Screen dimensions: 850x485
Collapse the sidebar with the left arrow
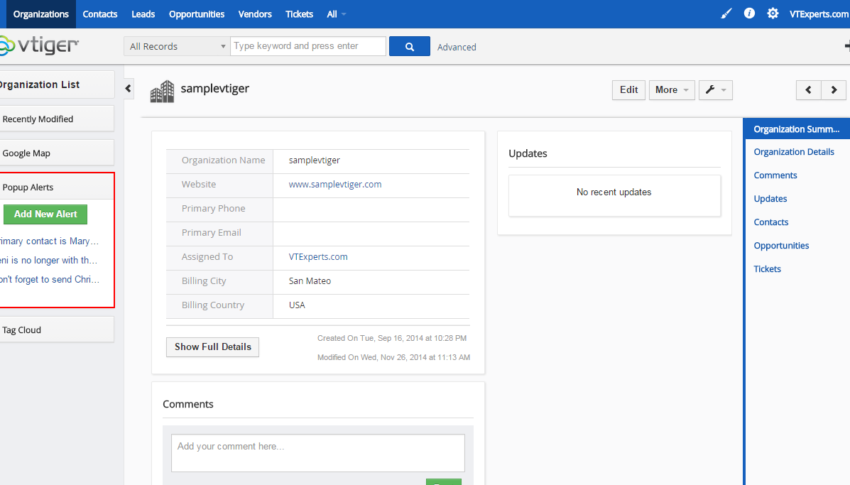click(128, 88)
